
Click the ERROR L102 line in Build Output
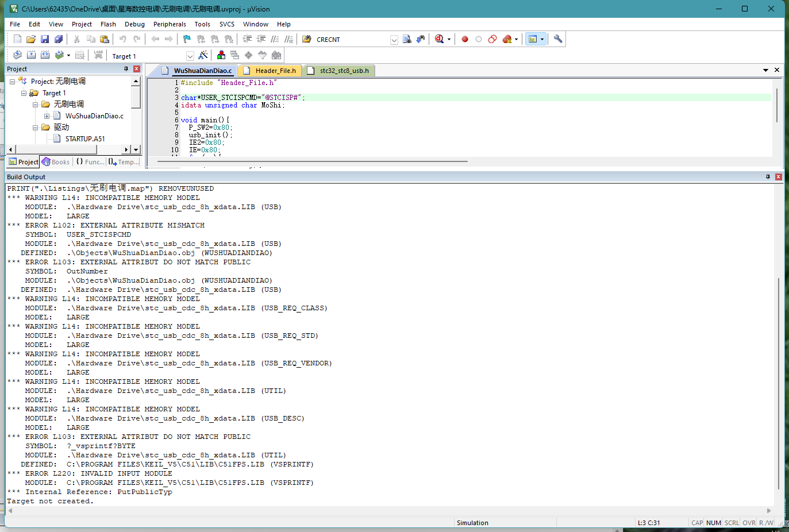coord(106,225)
